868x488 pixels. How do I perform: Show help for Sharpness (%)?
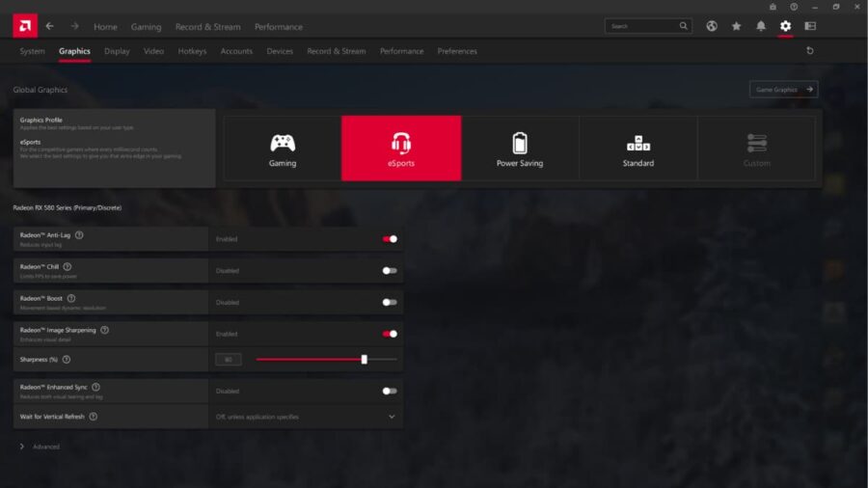click(67, 360)
